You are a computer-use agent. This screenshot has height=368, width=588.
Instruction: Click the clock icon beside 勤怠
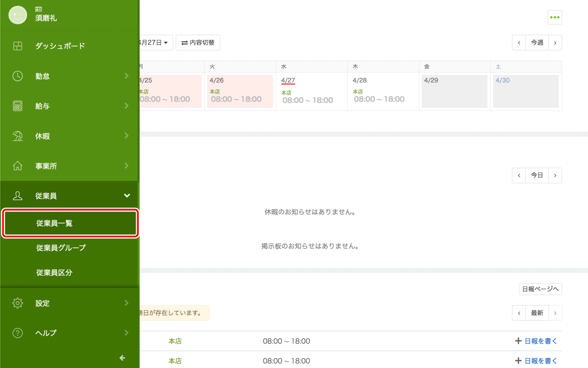tap(18, 76)
